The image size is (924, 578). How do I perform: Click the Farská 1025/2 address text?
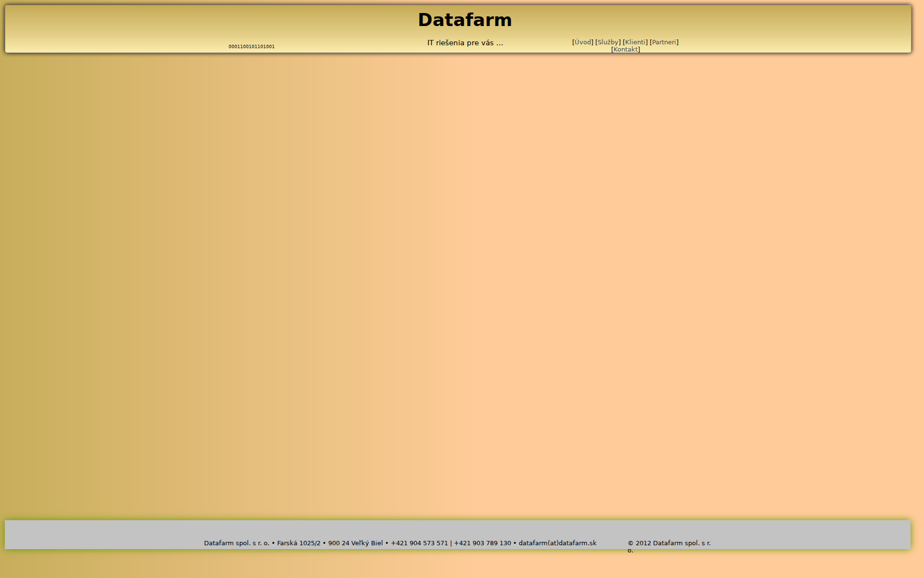pos(298,542)
